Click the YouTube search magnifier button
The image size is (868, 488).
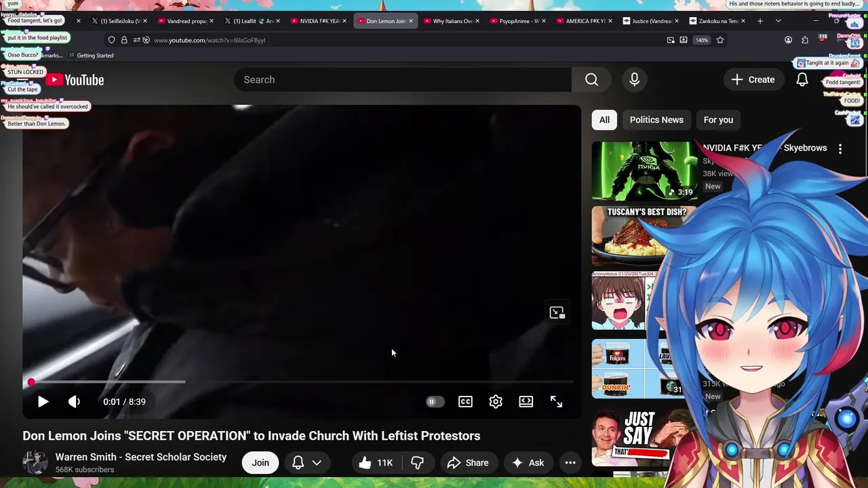click(591, 80)
